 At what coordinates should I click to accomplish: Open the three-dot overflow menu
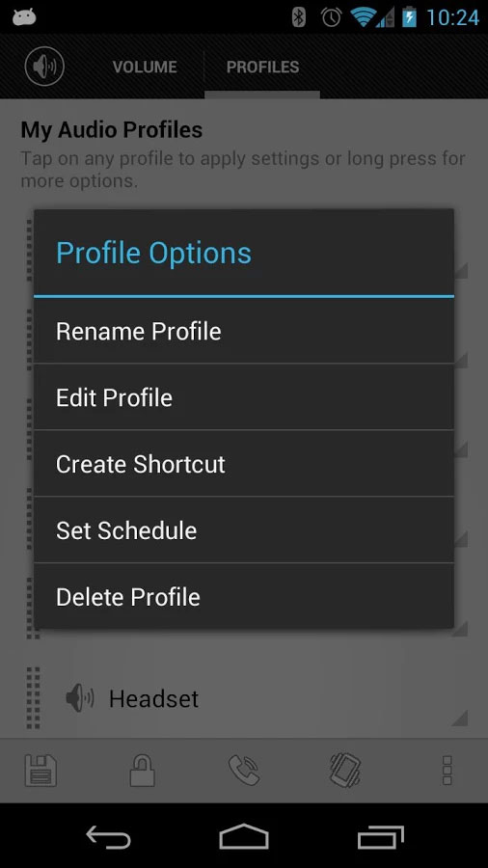click(447, 770)
